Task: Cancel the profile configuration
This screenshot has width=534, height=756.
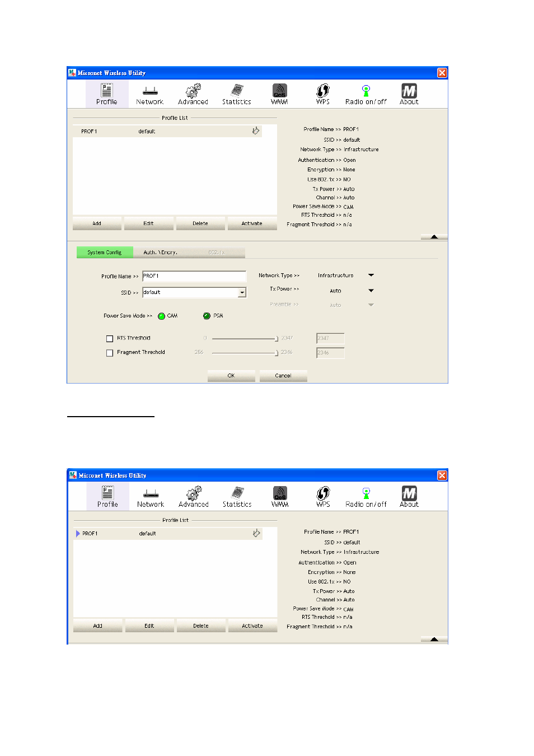Action: click(283, 376)
